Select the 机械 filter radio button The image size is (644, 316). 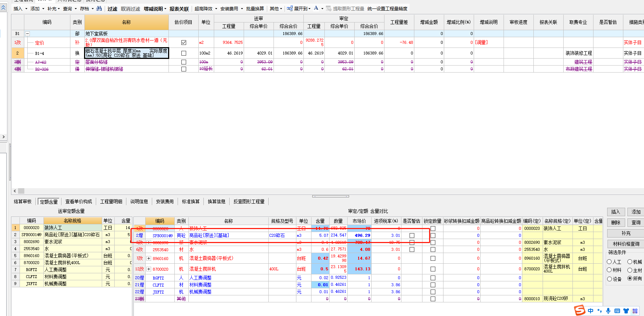point(630,262)
